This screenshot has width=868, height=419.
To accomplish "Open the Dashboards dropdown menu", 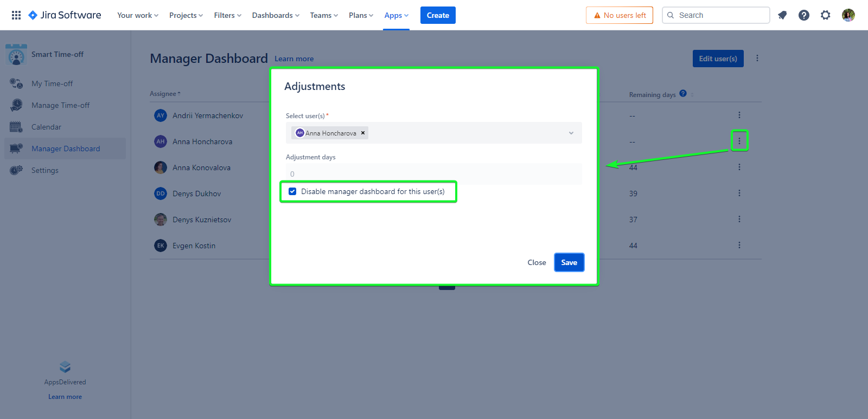I will pyautogui.click(x=275, y=15).
